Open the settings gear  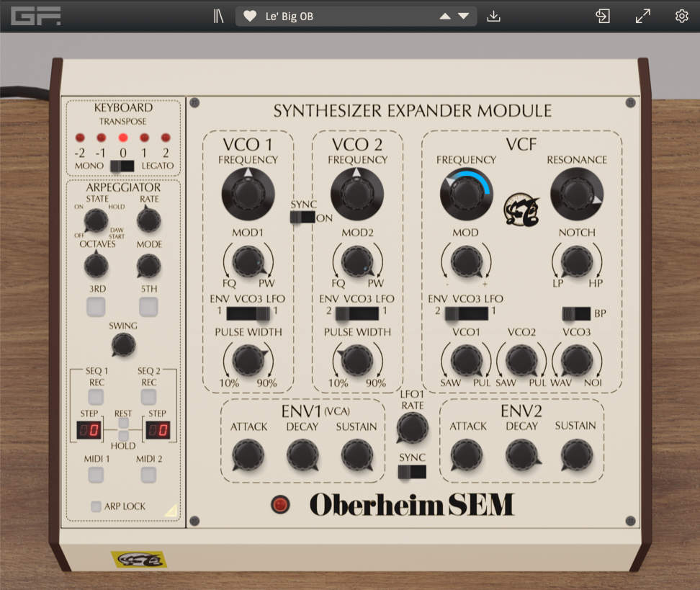click(681, 15)
